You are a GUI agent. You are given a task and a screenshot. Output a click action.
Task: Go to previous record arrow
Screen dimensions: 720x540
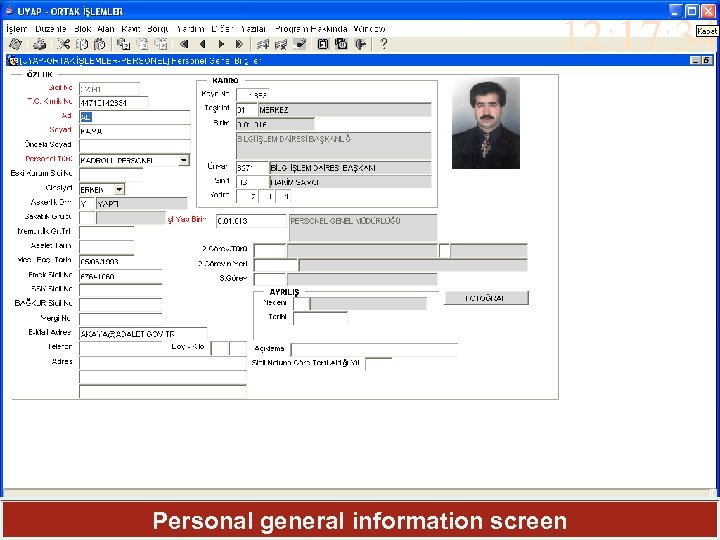tap(202, 44)
